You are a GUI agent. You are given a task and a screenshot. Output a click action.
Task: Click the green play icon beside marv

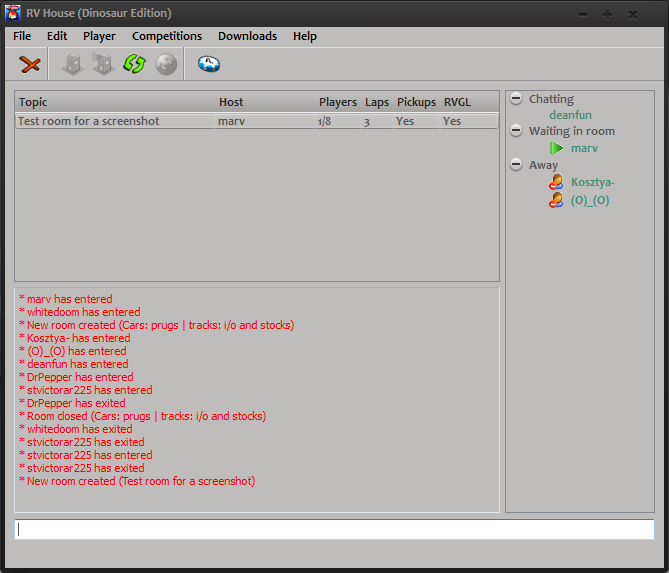click(556, 148)
